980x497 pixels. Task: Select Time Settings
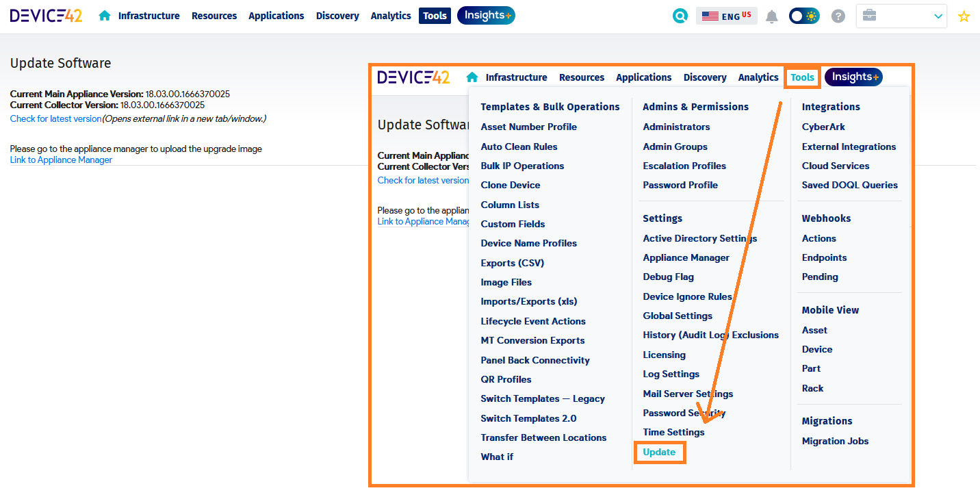(x=673, y=432)
